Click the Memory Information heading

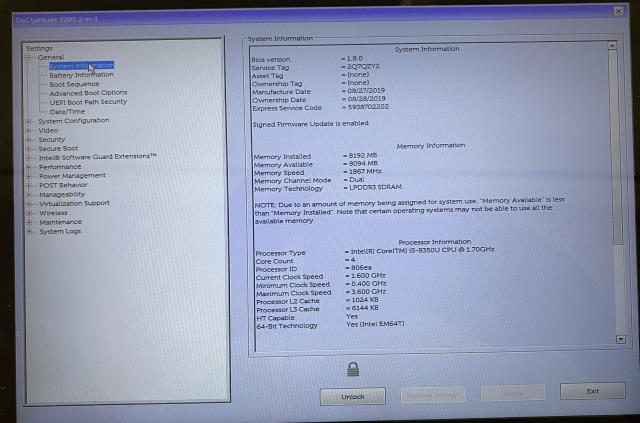[431, 145]
